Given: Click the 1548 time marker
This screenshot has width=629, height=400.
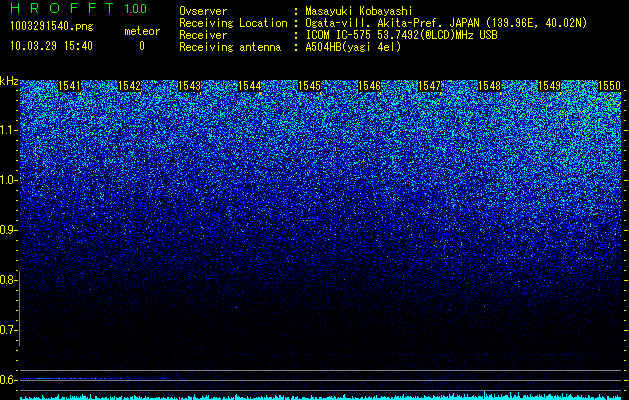Looking at the screenshot, I should coord(490,86).
